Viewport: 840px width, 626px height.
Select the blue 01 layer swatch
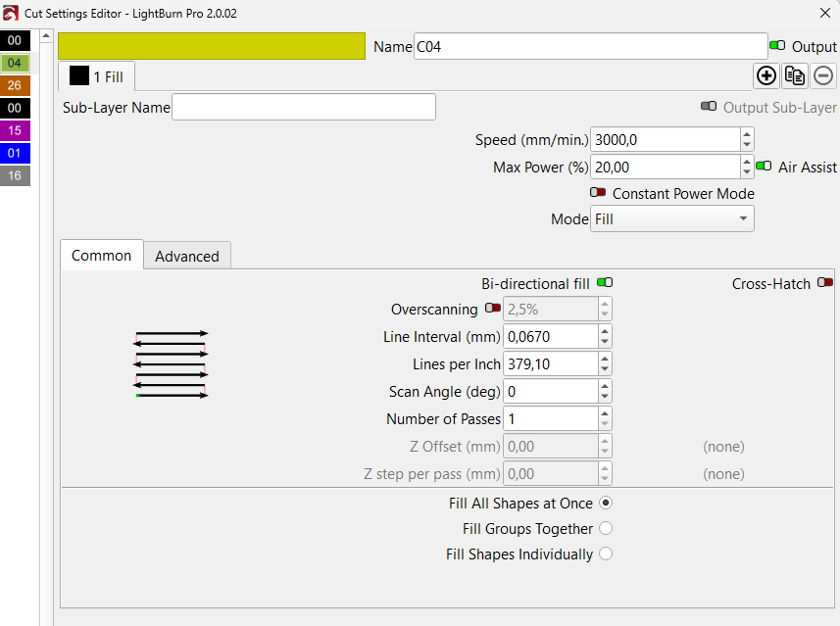click(x=15, y=153)
